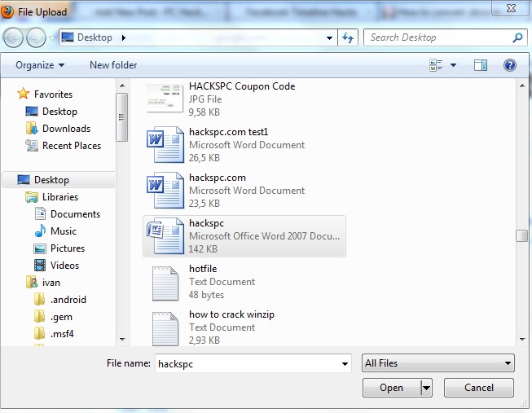This screenshot has width=532, height=413.
Task: Open recent locations dropdown beside the nav arrows
Action: [x=53, y=38]
